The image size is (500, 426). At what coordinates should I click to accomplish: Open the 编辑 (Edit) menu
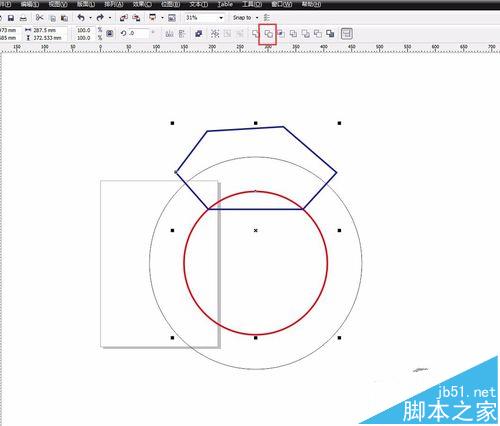(30, 5)
